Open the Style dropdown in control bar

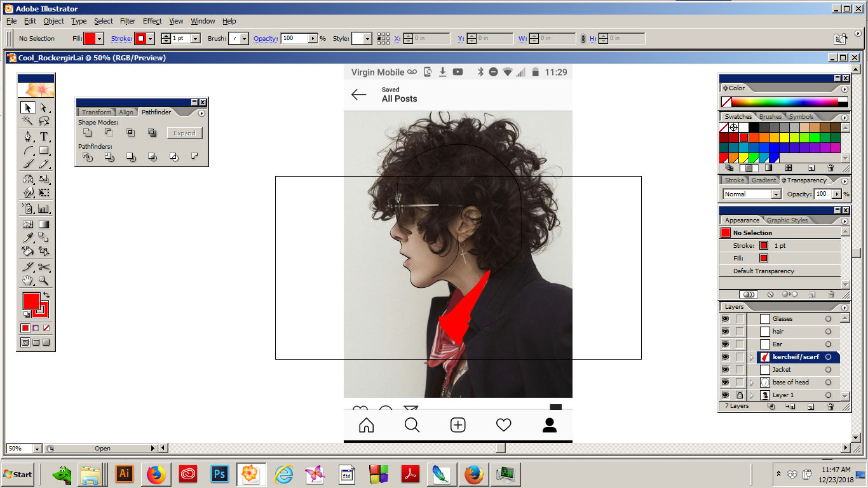(x=369, y=39)
